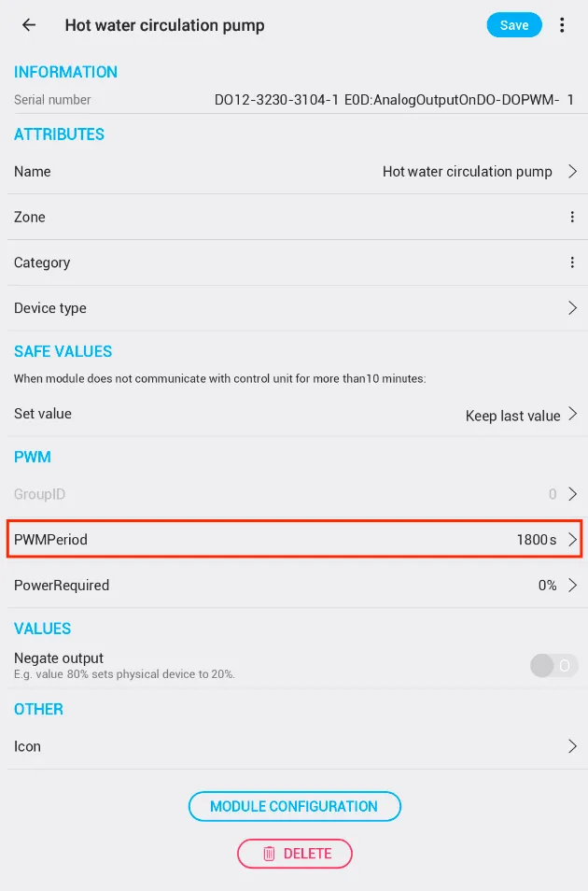
Task: Open the PWMPeriod chevron
Action: coord(572,540)
